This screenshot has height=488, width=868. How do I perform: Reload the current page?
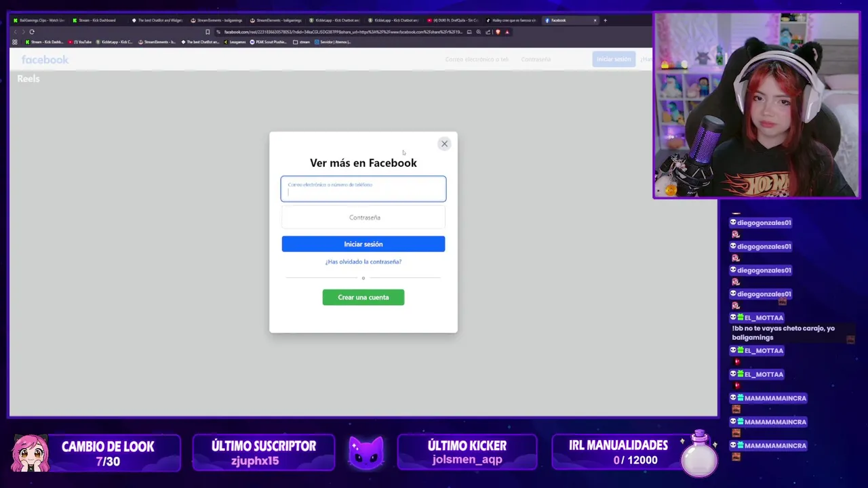click(x=32, y=32)
